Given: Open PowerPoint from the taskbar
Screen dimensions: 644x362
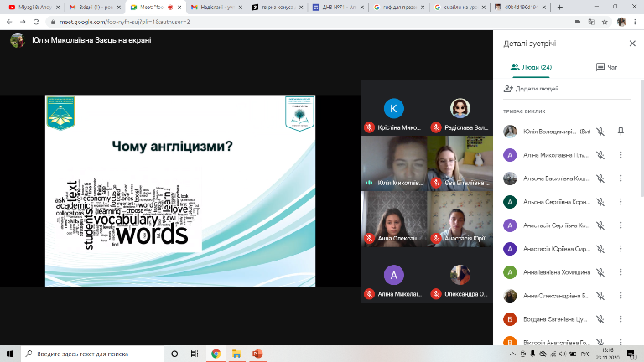Looking at the screenshot, I should point(257,354).
